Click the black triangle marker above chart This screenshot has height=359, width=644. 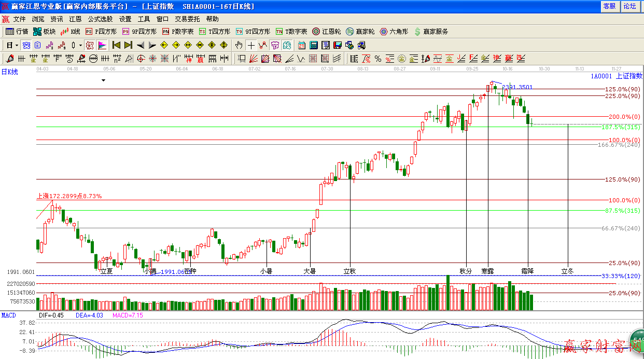[x=103, y=80]
